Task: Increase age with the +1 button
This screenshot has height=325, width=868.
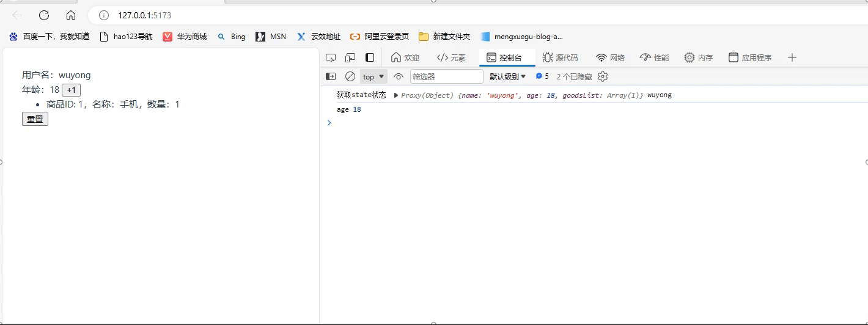Action: tap(71, 90)
